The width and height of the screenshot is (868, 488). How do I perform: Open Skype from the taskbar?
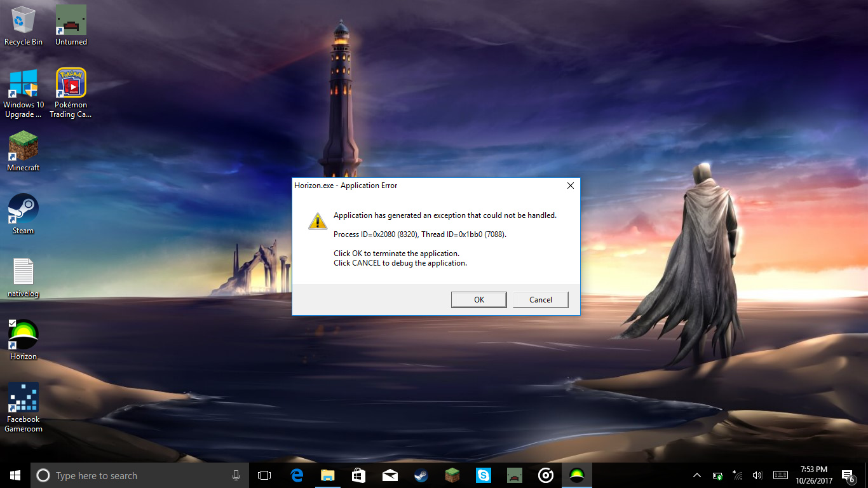(484, 475)
